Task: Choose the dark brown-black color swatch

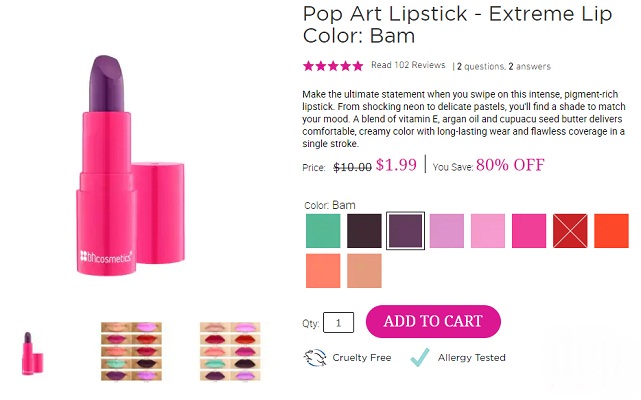Action: pyautogui.click(x=364, y=231)
